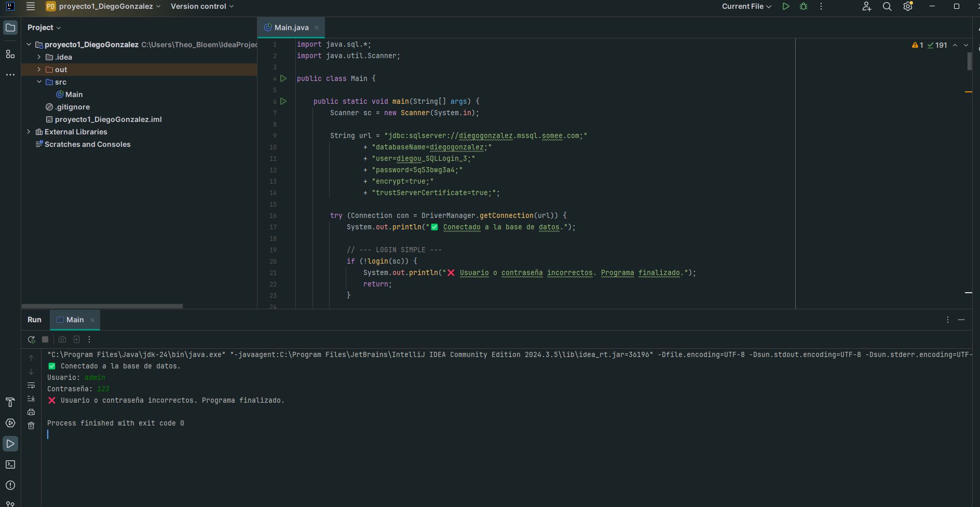Start debugging with the bug icon
The width and height of the screenshot is (980, 507).
pyautogui.click(x=804, y=6)
